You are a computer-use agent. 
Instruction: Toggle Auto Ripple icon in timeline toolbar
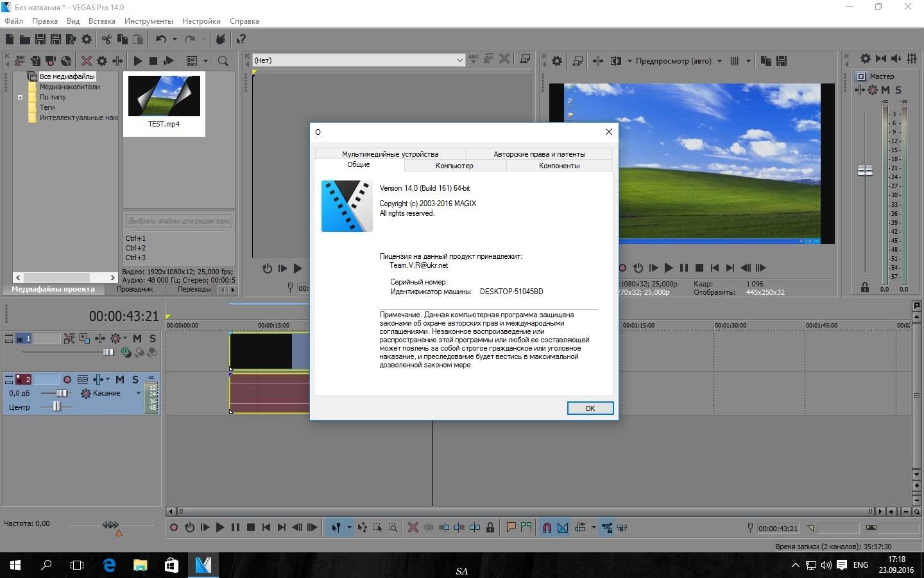(580, 527)
